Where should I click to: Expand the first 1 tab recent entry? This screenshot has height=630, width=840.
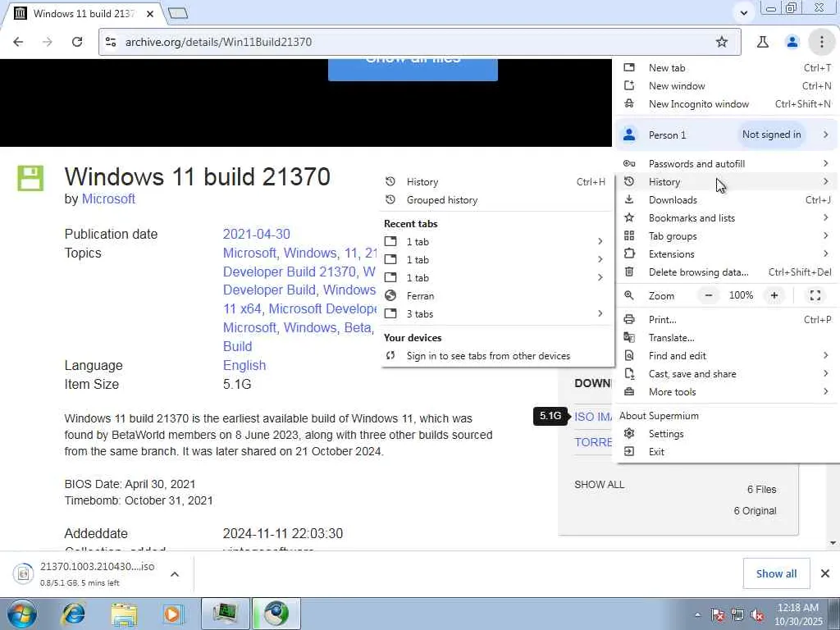pyautogui.click(x=497, y=242)
